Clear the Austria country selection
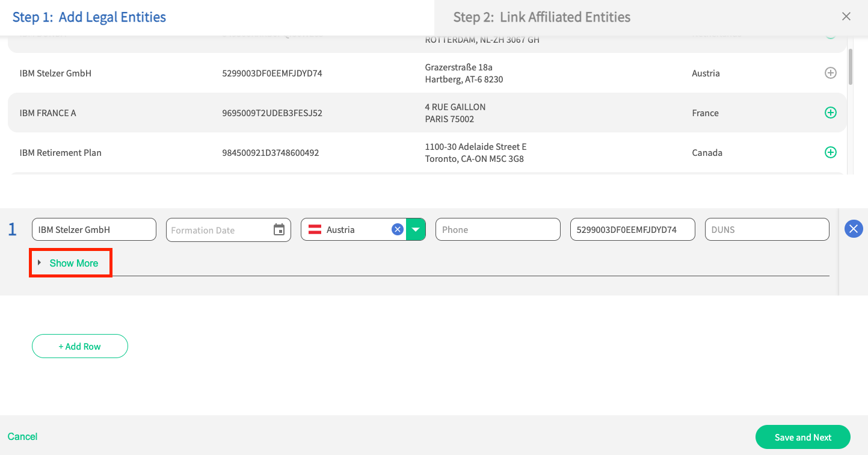This screenshot has height=455, width=868. point(397,229)
